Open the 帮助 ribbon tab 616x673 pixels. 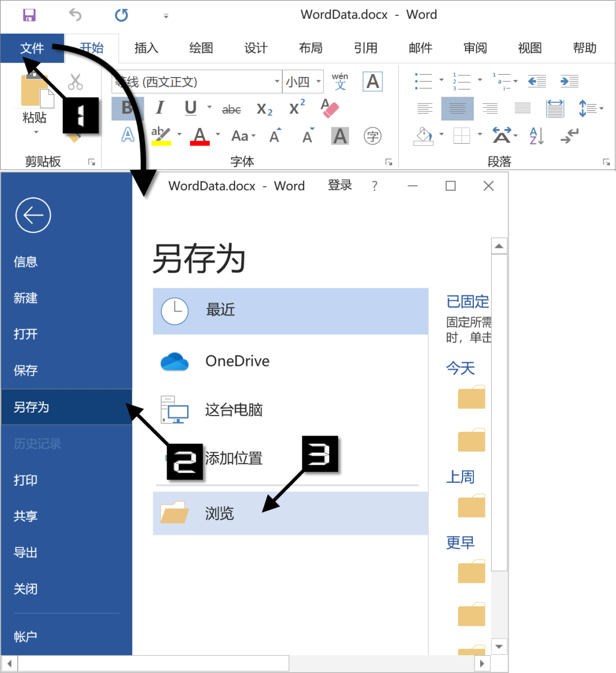[585, 48]
